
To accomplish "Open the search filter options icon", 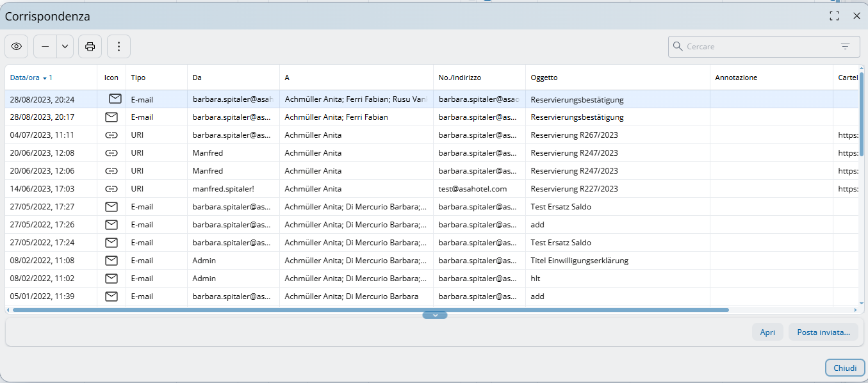I will click(x=845, y=47).
